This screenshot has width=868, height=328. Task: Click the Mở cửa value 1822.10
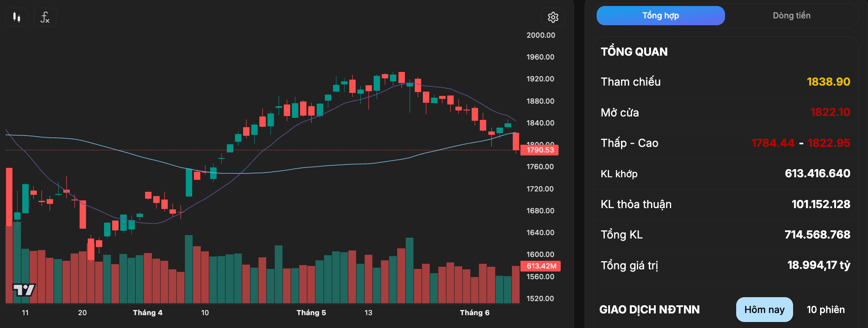830,112
